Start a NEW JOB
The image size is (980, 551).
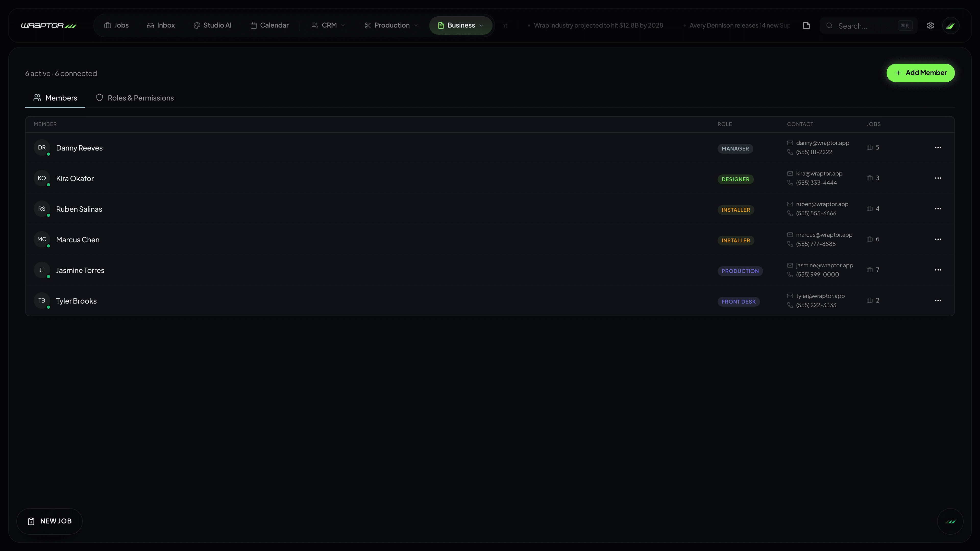pyautogui.click(x=50, y=521)
